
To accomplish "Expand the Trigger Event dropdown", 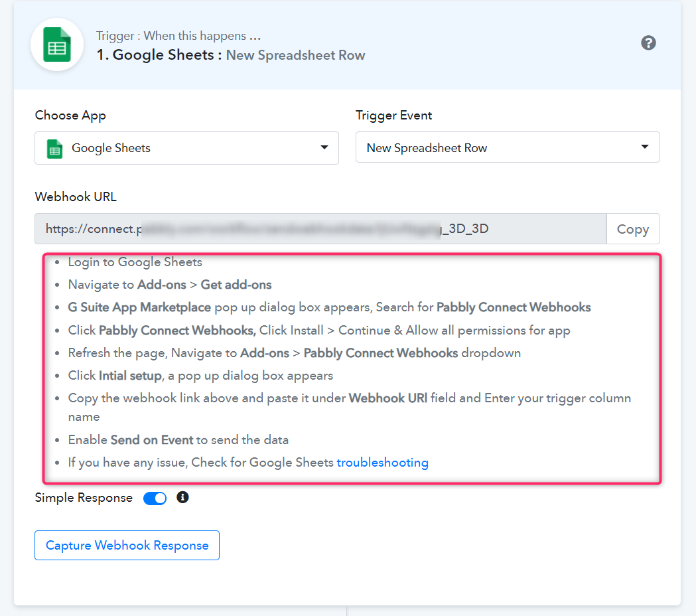I will tap(508, 147).
